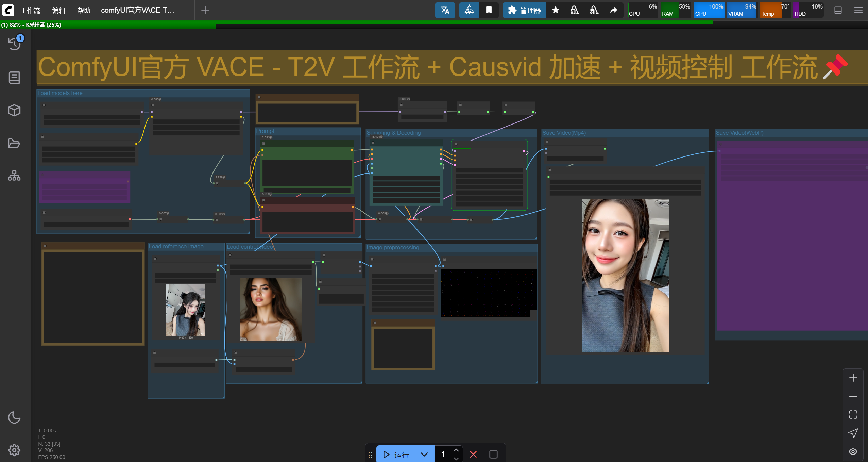Image resolution: width=868 pixels, height=462 pixels.
Task: Select the 'Load reference image' group title
Action: (x=176, y=246)
